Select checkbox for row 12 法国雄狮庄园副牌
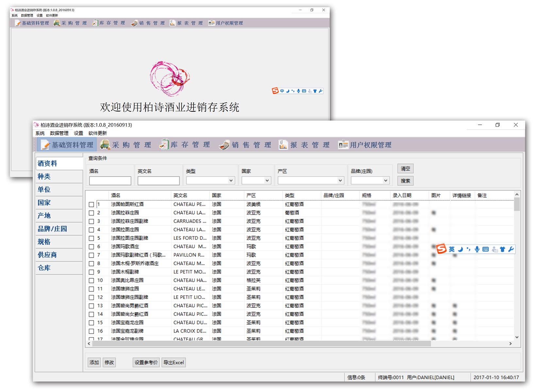Viewport: 536px width, 392px height. point(92,297)
